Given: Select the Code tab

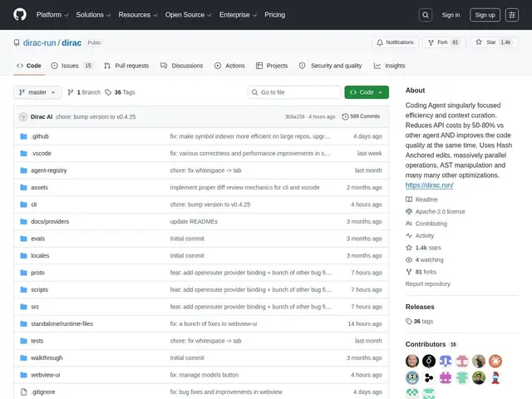Looking at the screenshot, I should pyautogui.click(x=29, y=66).
